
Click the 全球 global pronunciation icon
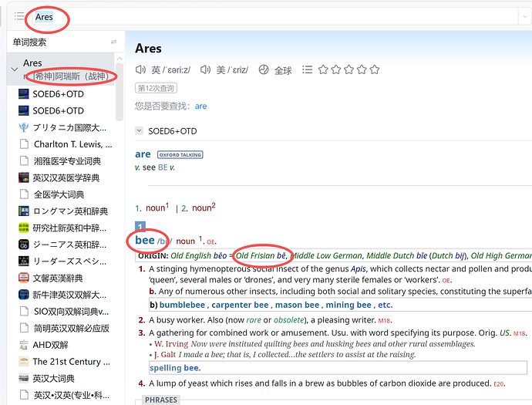(264, 70)
